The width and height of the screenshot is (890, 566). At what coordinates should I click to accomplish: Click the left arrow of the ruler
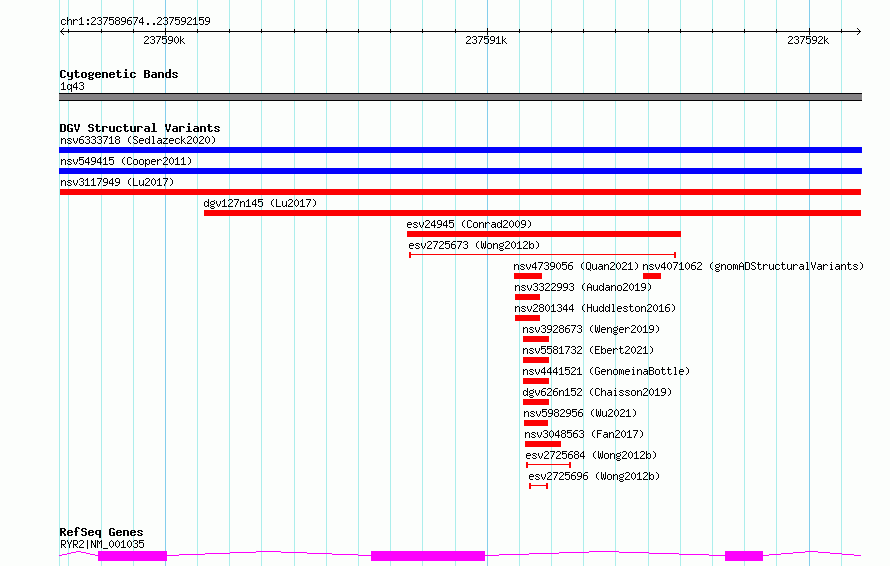63,31
